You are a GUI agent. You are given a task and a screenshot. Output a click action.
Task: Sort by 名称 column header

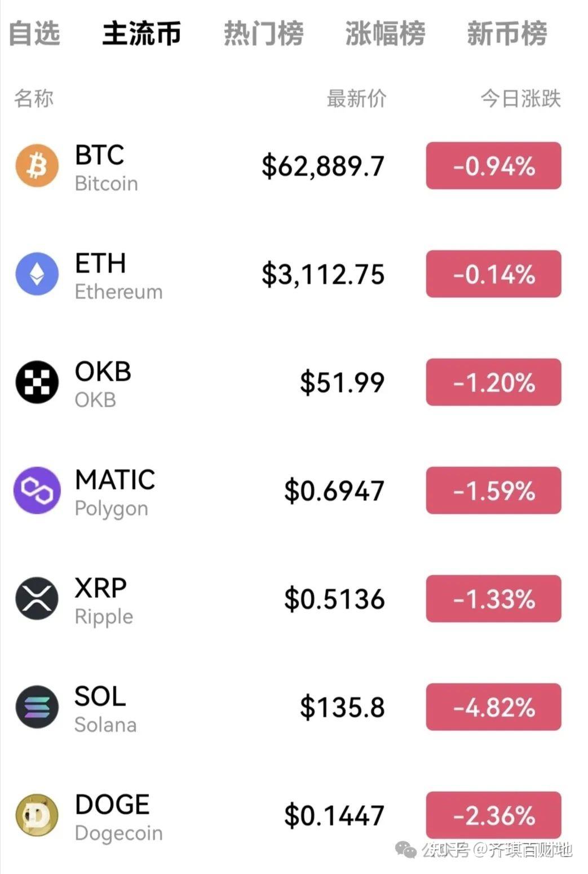[x=34, y=98]
